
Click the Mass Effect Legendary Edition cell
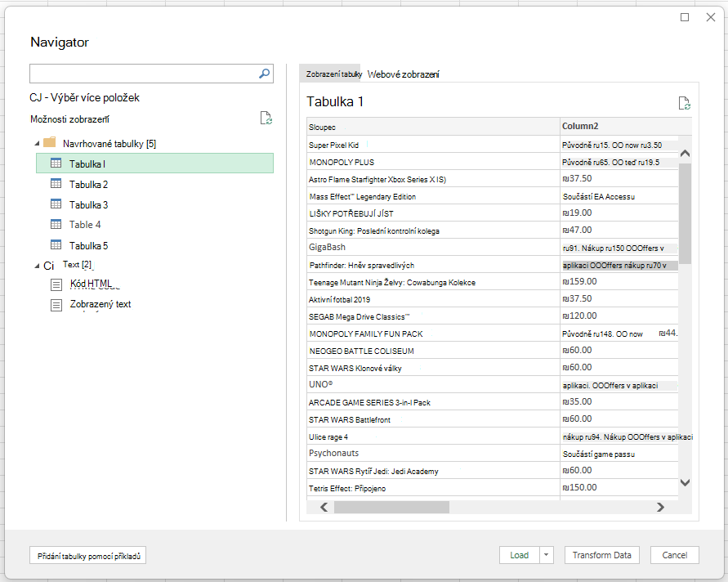coord(433,196)
